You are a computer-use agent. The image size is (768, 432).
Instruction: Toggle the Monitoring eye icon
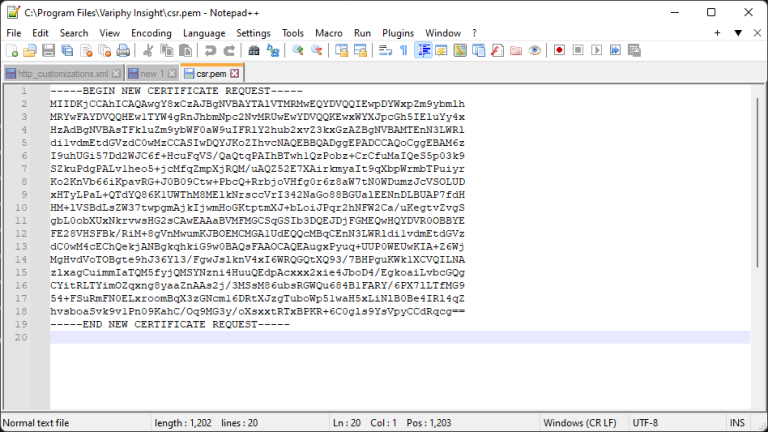[x=535, y=50]
